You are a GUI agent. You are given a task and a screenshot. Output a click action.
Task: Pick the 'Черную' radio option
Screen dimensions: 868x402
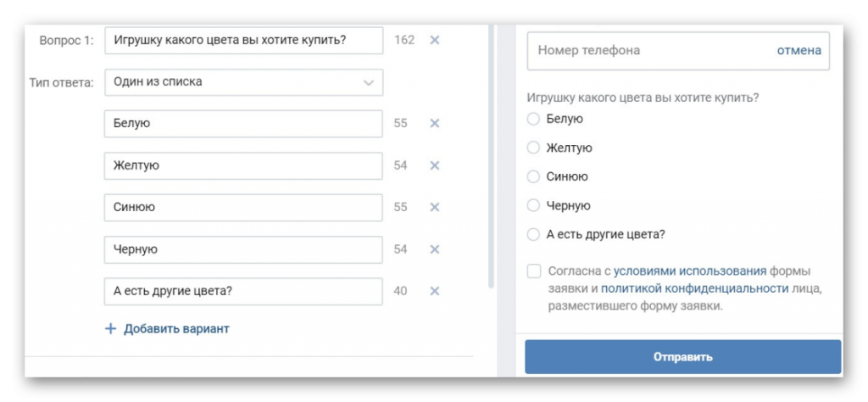(x=533, y=205)
